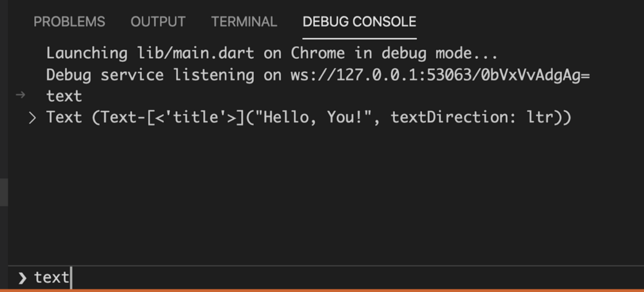Click the debug console input field
644x292 pixels.
coord(307,278)
